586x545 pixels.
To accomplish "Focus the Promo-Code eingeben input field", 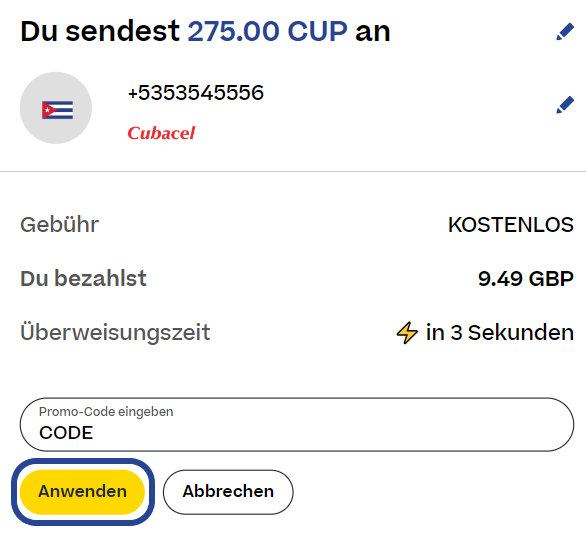I will click(x=297, y=425).
